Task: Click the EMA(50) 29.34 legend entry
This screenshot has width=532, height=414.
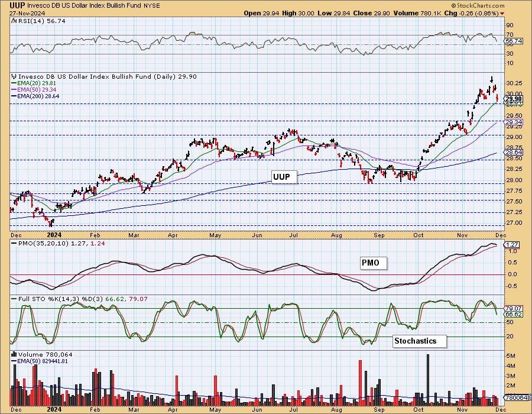Action: (34, 89)
